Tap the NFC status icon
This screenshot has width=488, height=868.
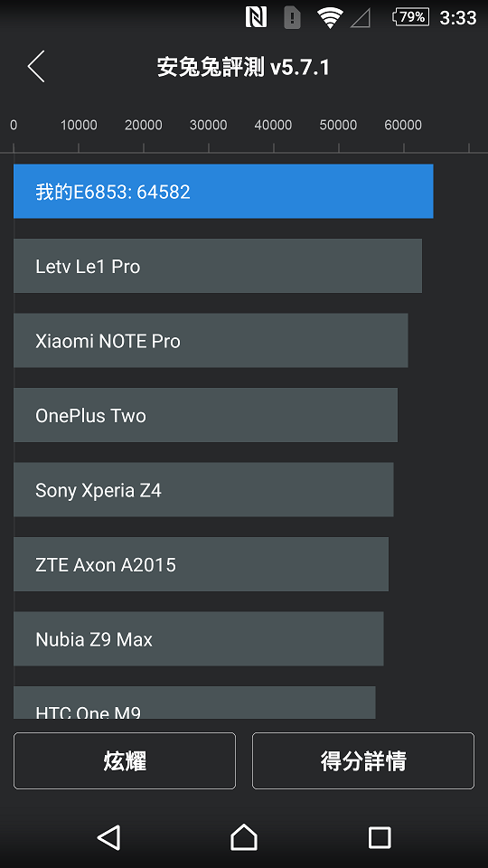(256, 17)
